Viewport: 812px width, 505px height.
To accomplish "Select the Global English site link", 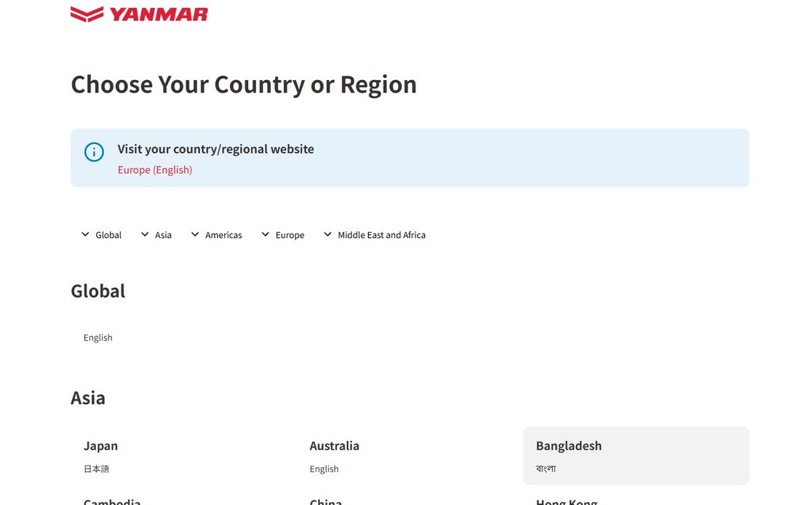I will point(98,338).
